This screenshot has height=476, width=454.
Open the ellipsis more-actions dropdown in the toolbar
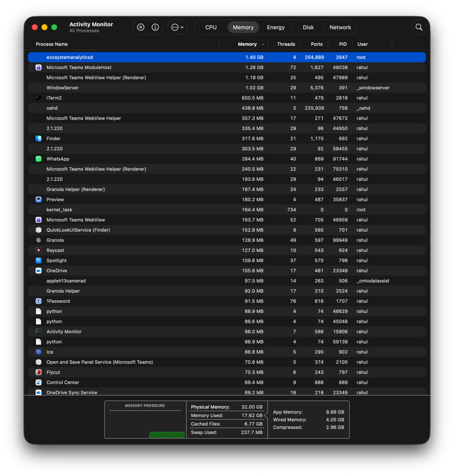[x=177, y=27]
